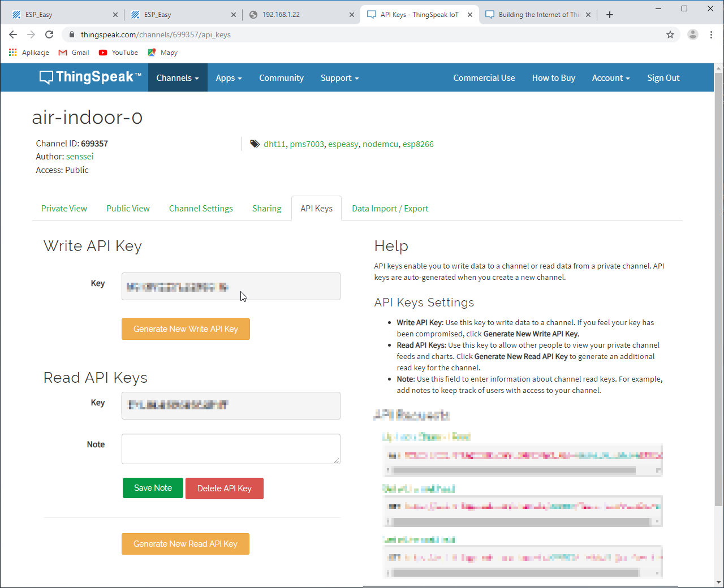Open the Mapy bookmark
Image resolution: width=724 pixels, height=588 pixels.
pos(162,53)
